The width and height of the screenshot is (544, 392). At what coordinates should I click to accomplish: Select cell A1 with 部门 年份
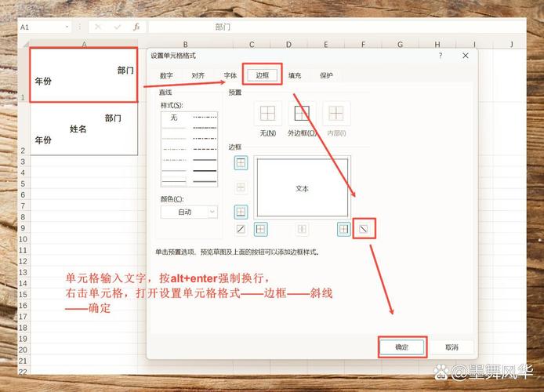click(84, 75)
